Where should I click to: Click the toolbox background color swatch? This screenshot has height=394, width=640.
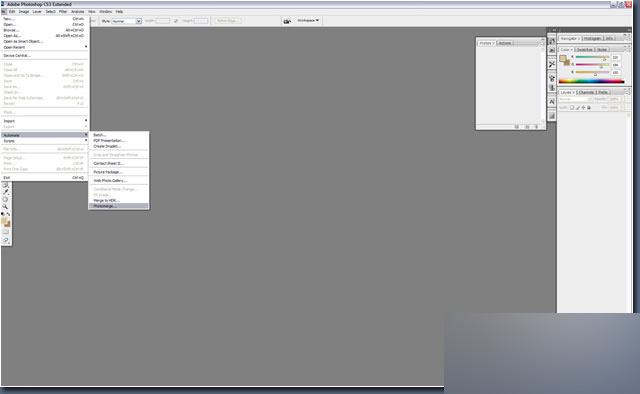(x=8, y=225)
